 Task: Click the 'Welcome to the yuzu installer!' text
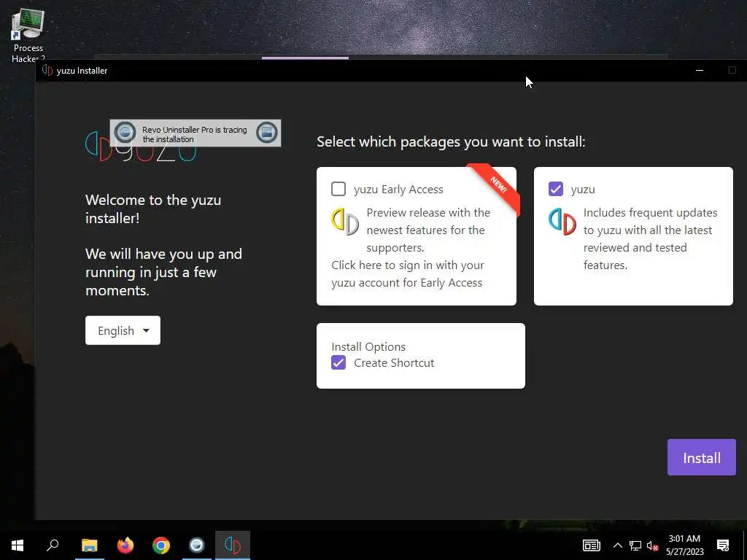153,209
